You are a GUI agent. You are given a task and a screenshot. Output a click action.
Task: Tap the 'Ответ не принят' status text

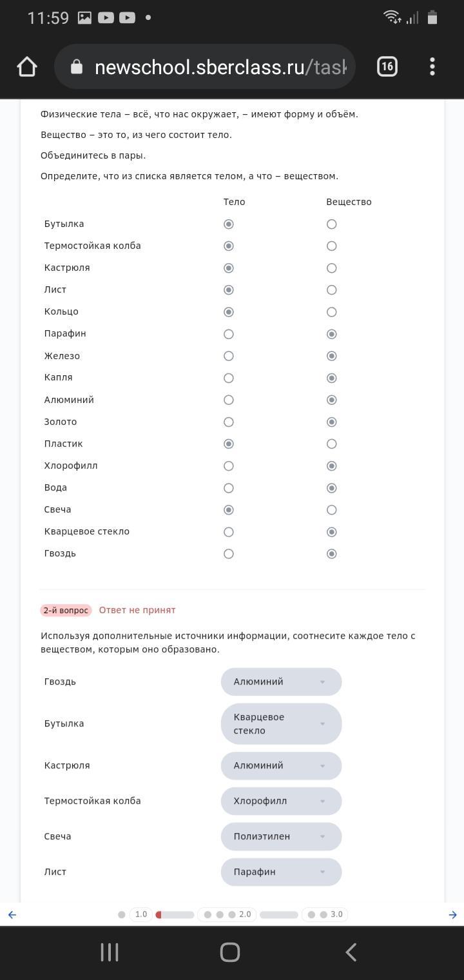click(x=137, y=610)
